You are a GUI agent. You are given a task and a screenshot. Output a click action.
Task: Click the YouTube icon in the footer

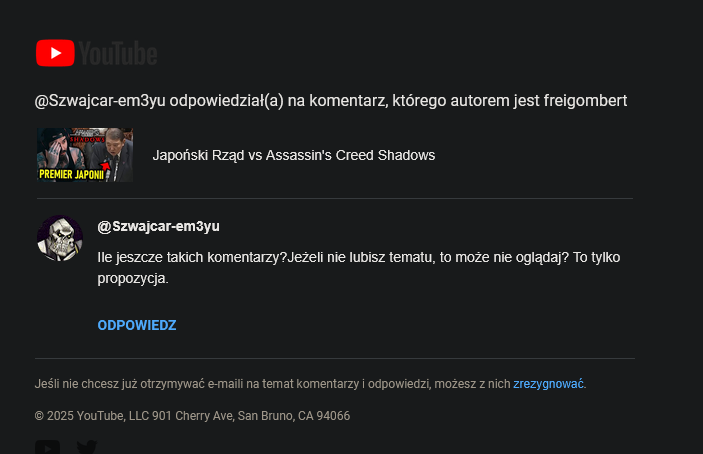[x=47, y=447]
